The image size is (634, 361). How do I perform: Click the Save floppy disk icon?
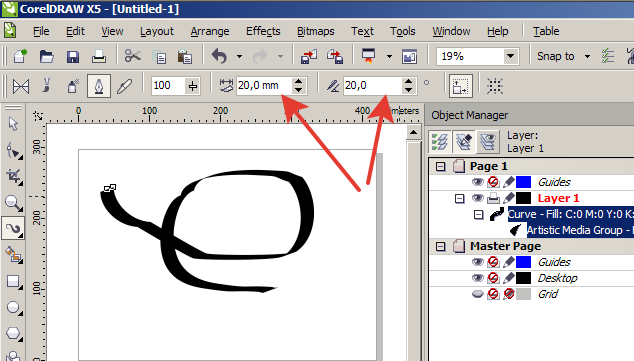[73, 56]
